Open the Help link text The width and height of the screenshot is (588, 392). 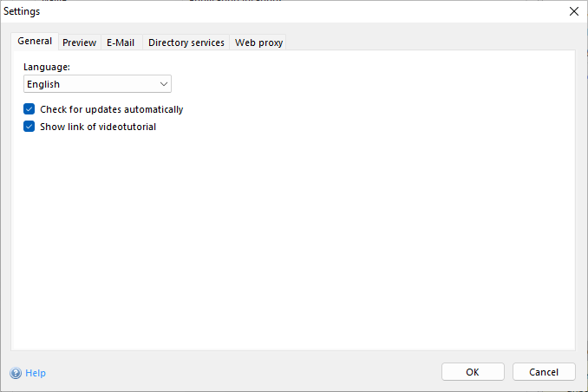coord(36,373)
